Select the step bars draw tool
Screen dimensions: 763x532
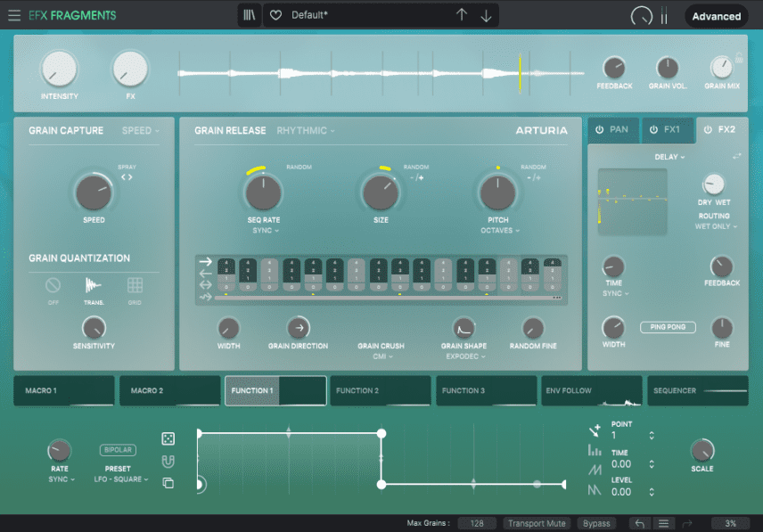pos(595,451)
